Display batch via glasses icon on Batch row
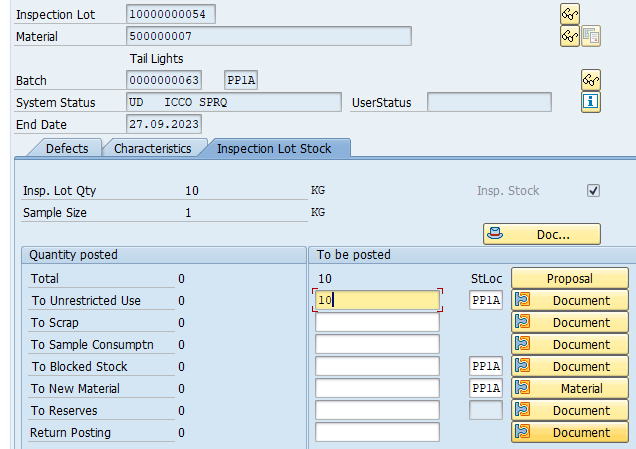 pyautogui.click(x=591, y=79)
